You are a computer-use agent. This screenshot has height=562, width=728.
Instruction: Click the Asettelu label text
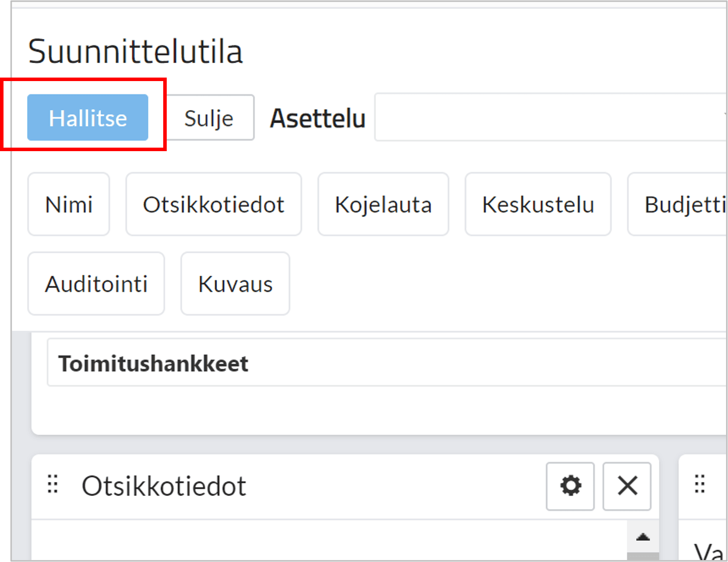coord(317,119)
